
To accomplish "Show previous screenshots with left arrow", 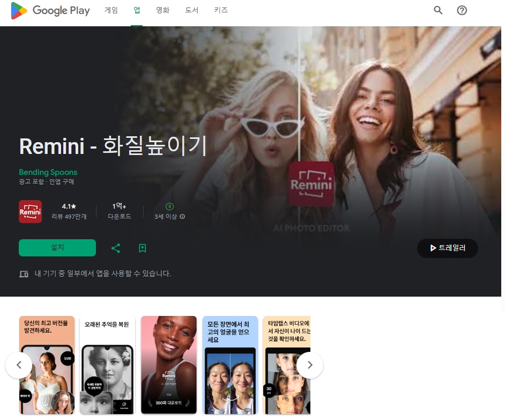I will pyautogui.click(x=19, y=365).
